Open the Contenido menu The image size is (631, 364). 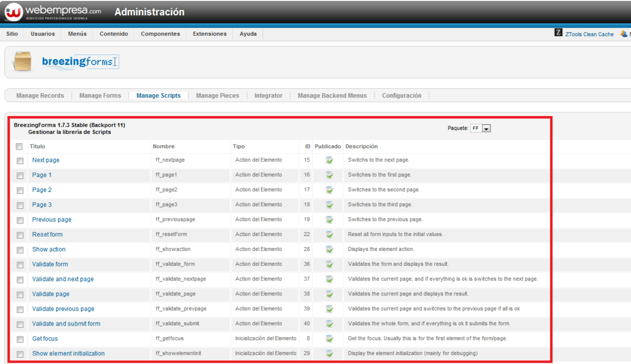click(114, 34)
